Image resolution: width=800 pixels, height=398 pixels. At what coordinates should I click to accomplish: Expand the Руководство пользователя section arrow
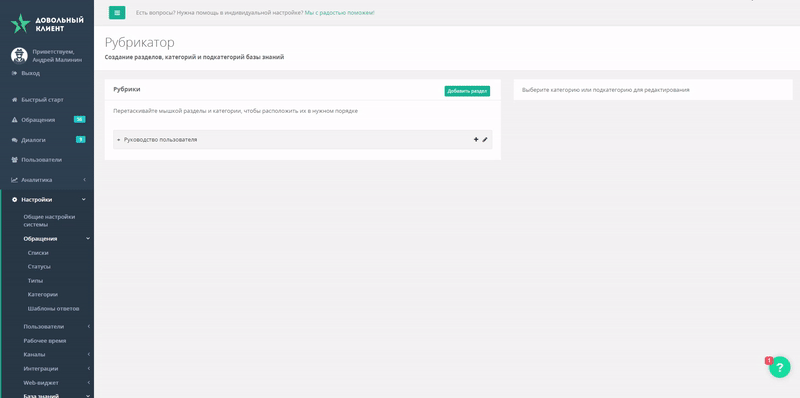click(x=118, y=140)
